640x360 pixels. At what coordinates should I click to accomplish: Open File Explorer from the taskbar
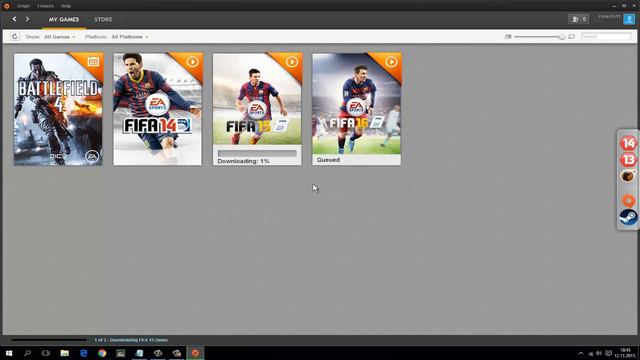(64, 353)
